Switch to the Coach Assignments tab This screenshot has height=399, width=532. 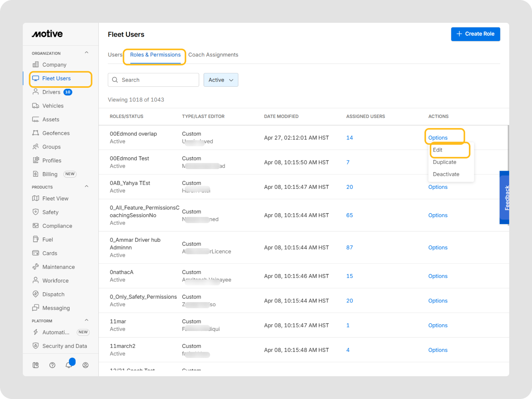[x=213, y=55]
